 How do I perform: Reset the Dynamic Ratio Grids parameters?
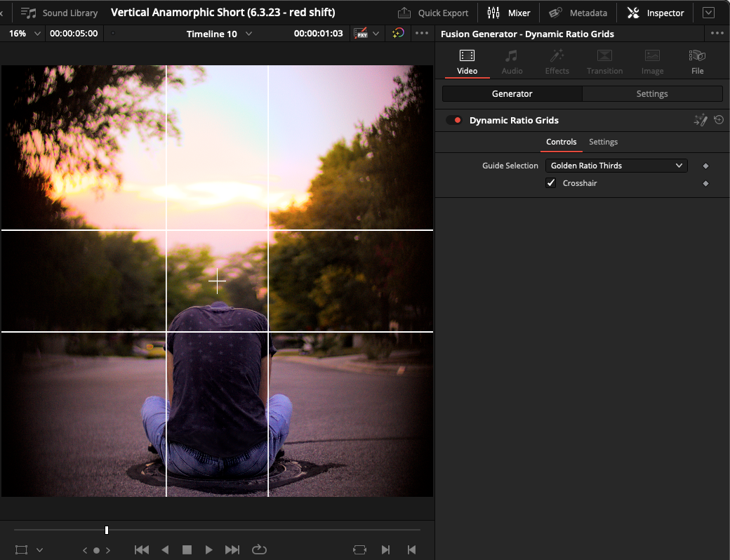(719, 120)
